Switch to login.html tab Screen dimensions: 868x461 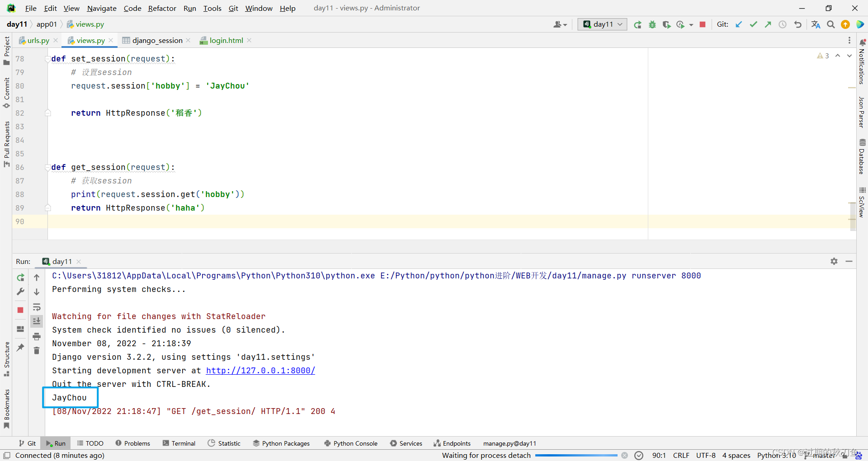coord(226,41)
